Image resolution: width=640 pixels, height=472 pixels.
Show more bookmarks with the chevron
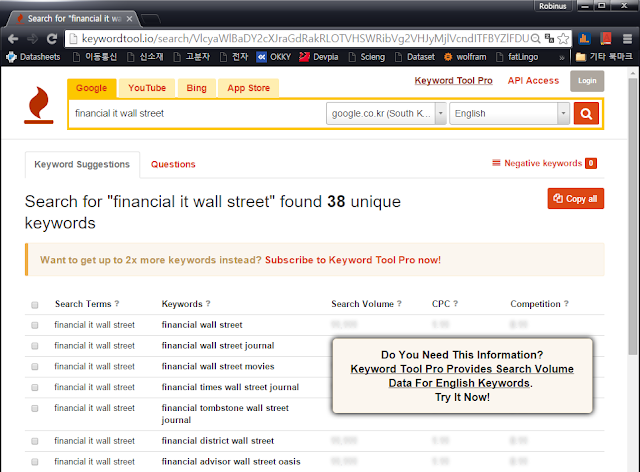coord(562,58)
